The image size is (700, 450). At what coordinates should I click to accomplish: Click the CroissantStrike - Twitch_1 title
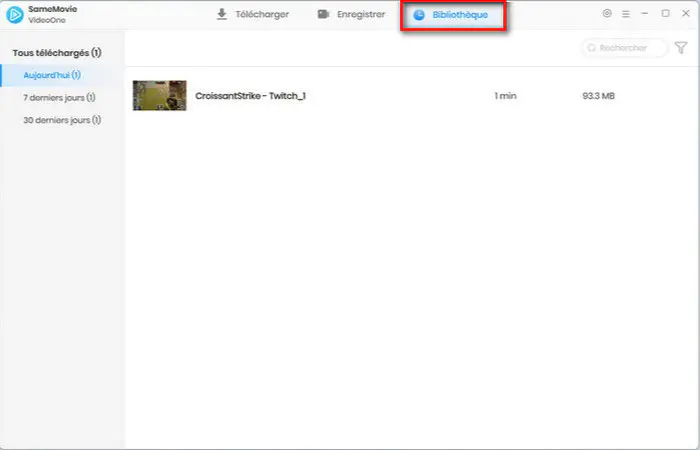click(250, 96)
